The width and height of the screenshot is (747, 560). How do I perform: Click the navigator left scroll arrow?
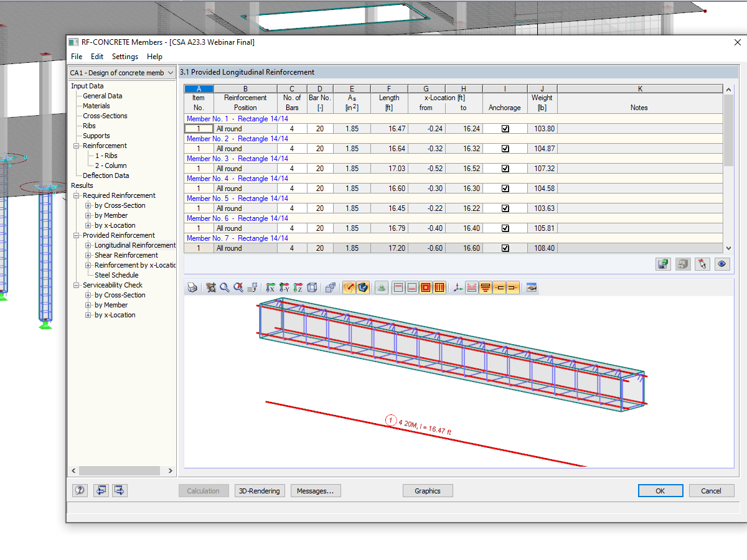click(x=73, y=471)
